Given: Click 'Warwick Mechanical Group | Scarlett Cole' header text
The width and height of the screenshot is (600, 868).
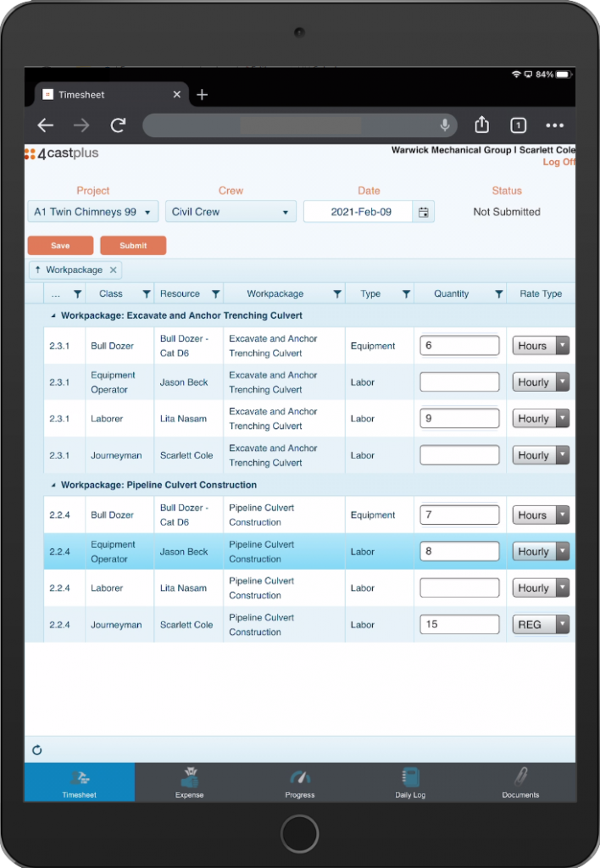Looking at the screenshot, I should tap(483, 150).
